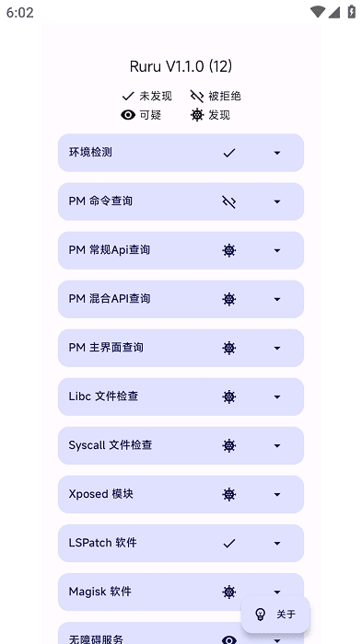Image resolution: width=362 pixels, height=644 pixels.
Task: Tap the checkmark icon on 环境检测 row
Action: 229,153
